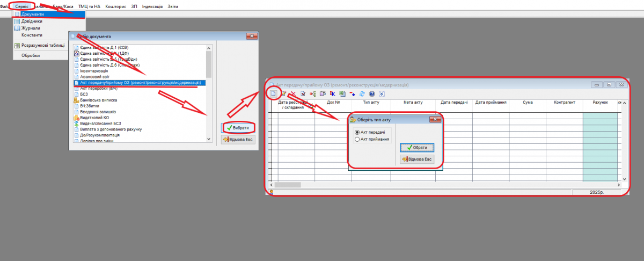Click the blue help question mark icon
The image size is (644, 261).
[x=371, y=93]
